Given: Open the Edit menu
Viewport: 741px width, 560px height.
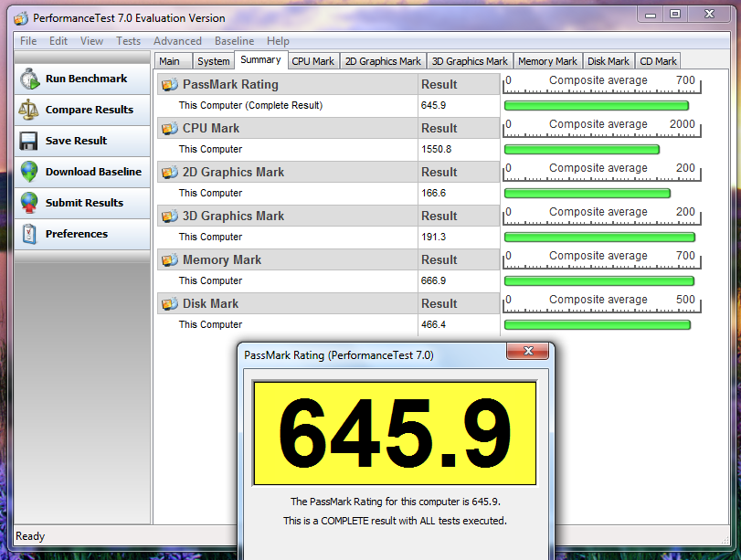Looking at the screenshot, I should coord(58,41).
